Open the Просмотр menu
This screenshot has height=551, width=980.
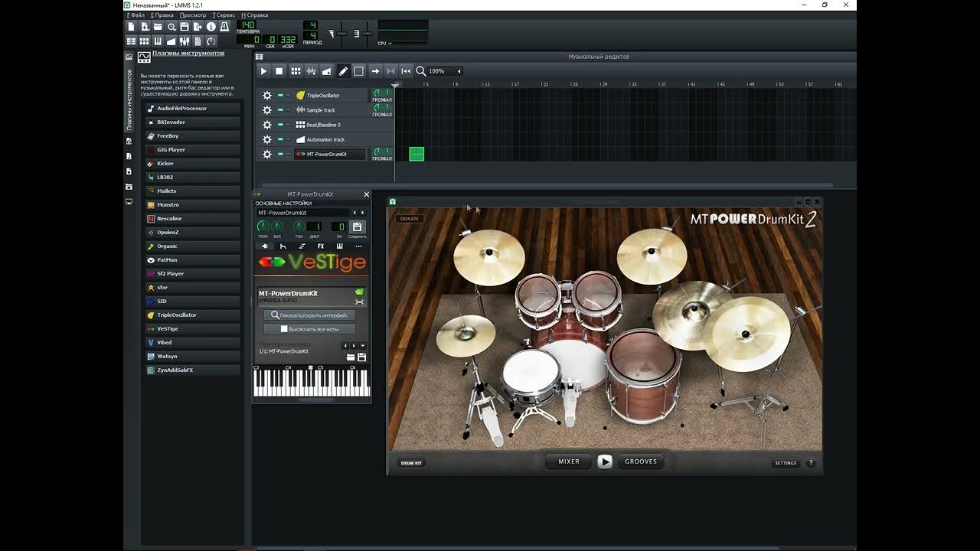(x=193, y=15)
